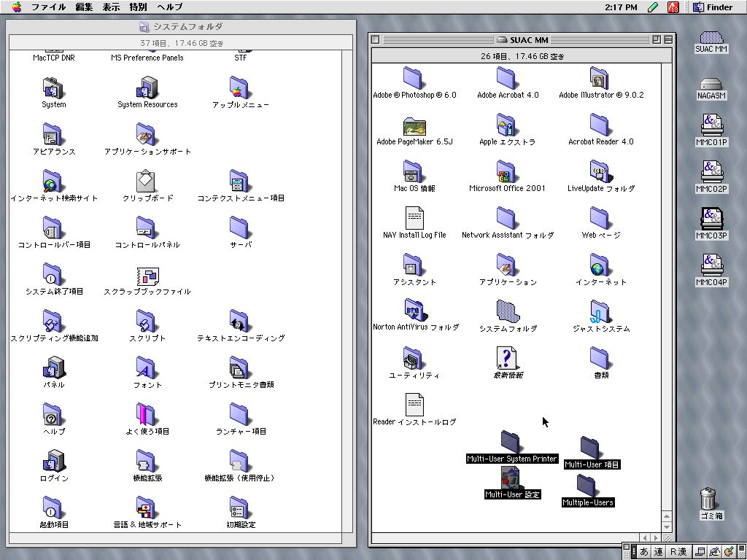
Task: Select the Adobe PageMaker 6.5J folder
Action: coord(414,126)
